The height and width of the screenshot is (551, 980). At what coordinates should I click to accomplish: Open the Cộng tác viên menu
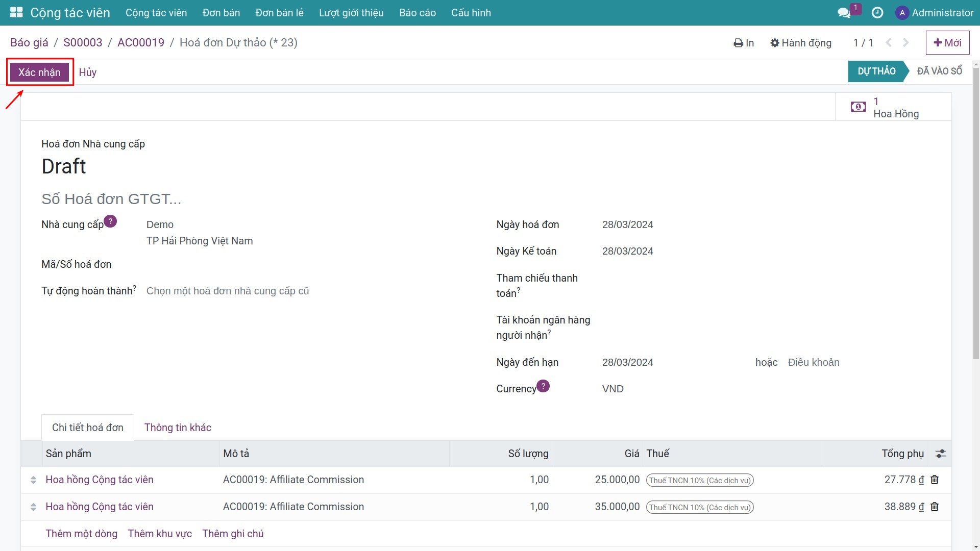(156, 13)
